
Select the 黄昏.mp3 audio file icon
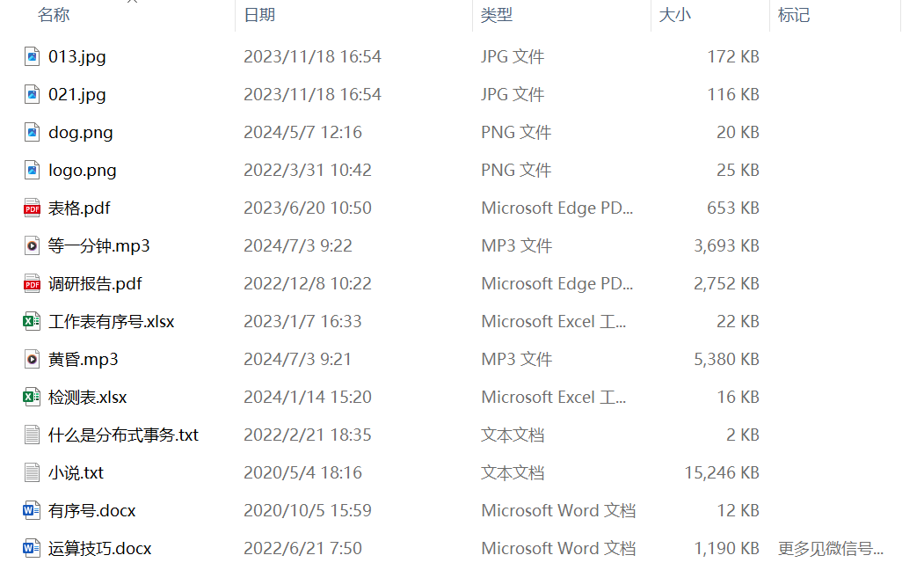pyautogui.click(x=33, y=360)
